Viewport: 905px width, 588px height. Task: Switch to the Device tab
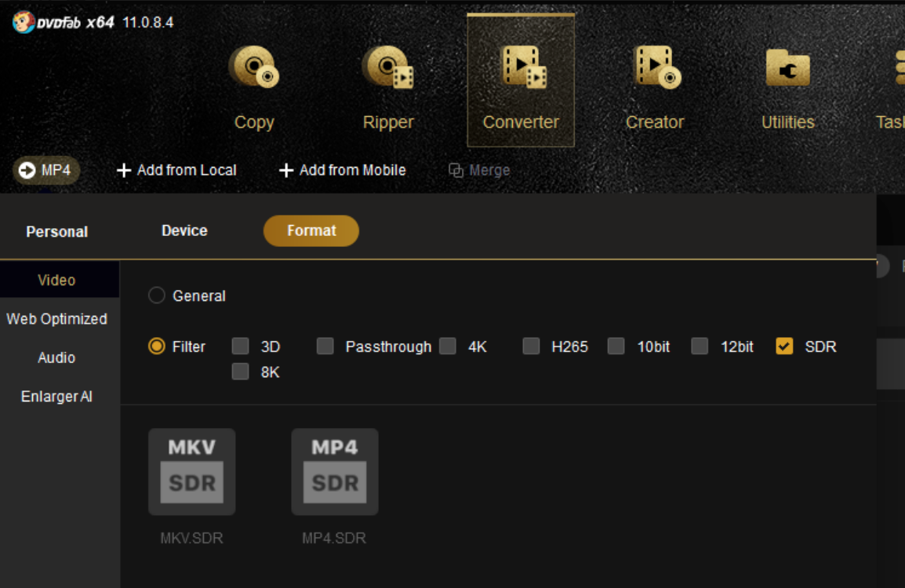[184, 230]
